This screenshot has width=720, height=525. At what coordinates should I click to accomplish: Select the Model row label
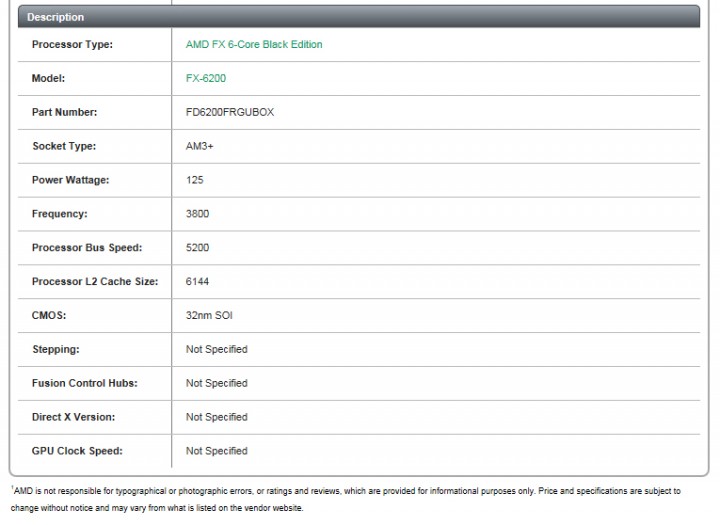pyautogui.click(x=48, y=78)
